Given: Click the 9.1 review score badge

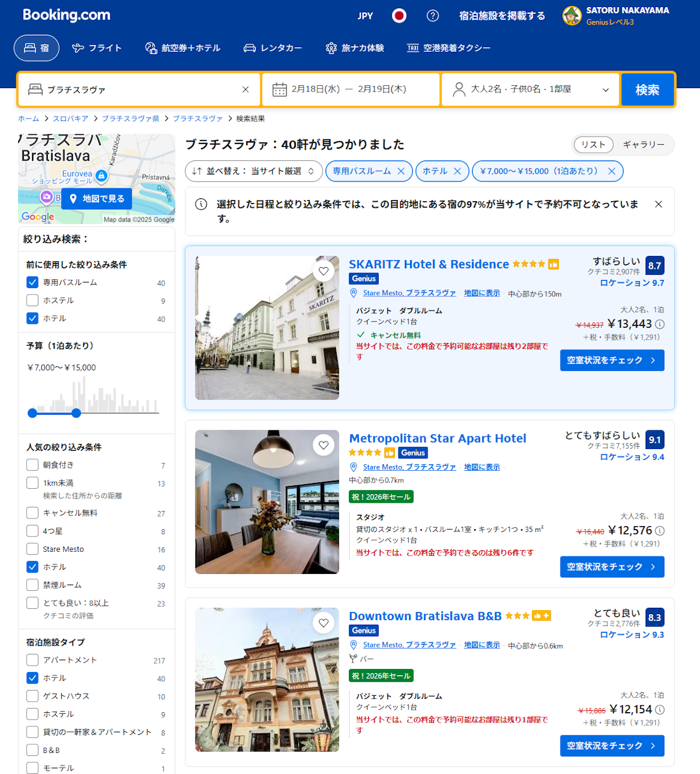Looking at the screenshot, I should [x=655, y=440].
